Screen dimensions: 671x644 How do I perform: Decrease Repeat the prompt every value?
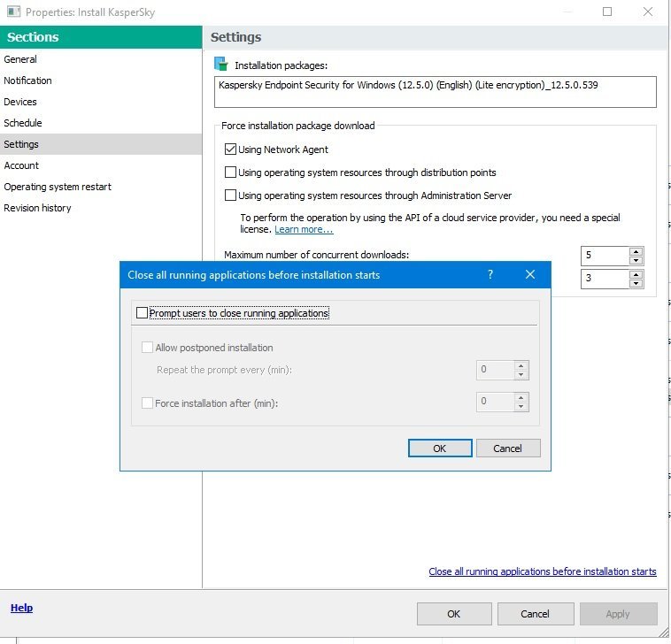coord(521,374)
